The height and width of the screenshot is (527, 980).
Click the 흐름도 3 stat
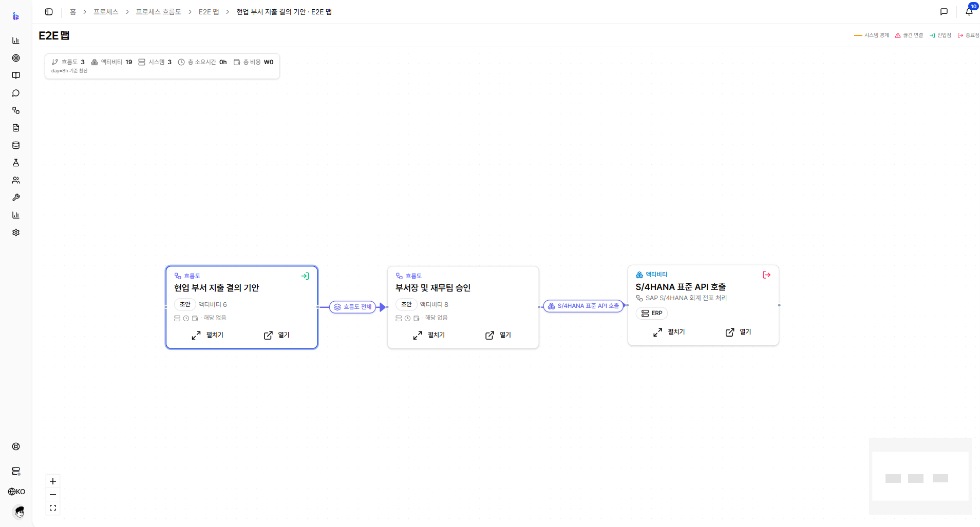[x=68, y=62]
